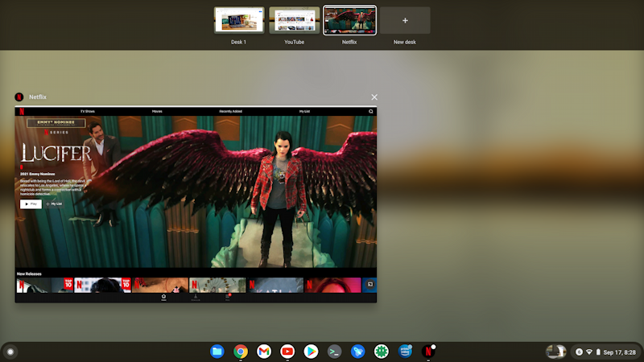This screenshot has width=644, height=362.
Task: Open Recently Added in Netflix
Action: pyautogui.click(x=230, y=111)
